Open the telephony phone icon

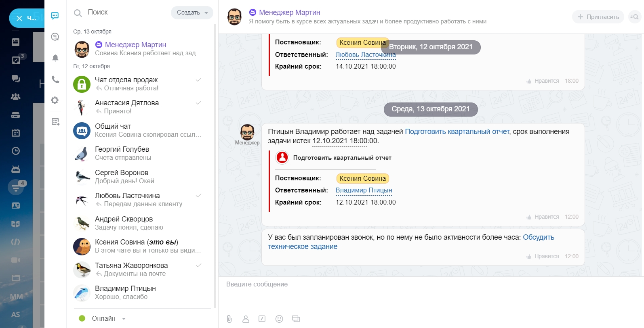point(55,79)
